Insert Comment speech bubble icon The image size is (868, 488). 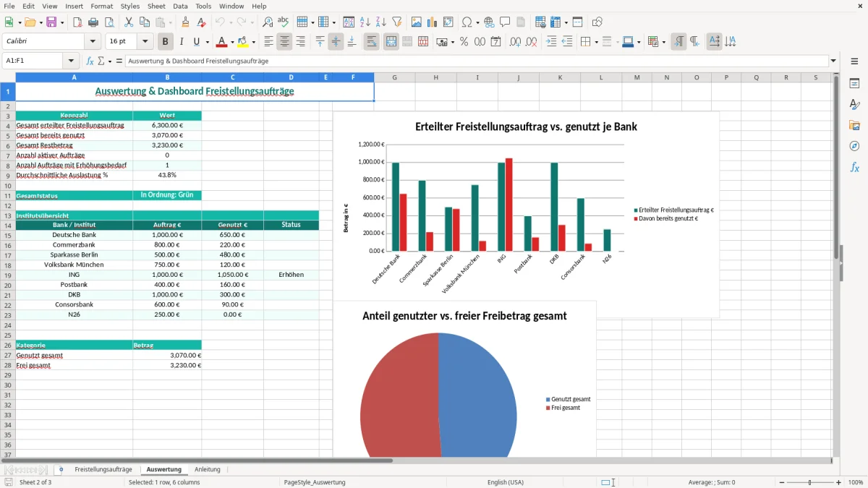[x=505, y=22]
